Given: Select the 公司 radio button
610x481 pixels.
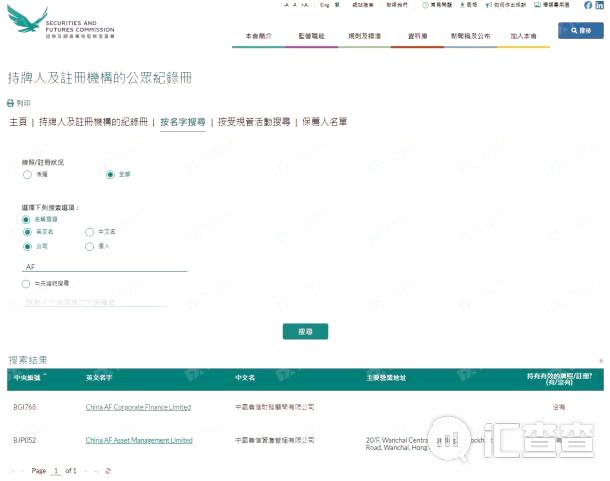Looking at the screenshot, I should pos(27,246).
